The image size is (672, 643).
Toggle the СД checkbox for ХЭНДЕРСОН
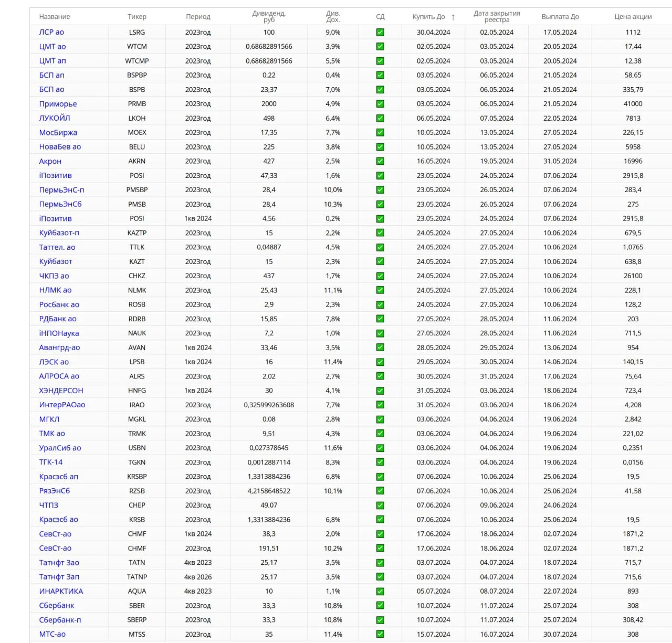point(380,391)
